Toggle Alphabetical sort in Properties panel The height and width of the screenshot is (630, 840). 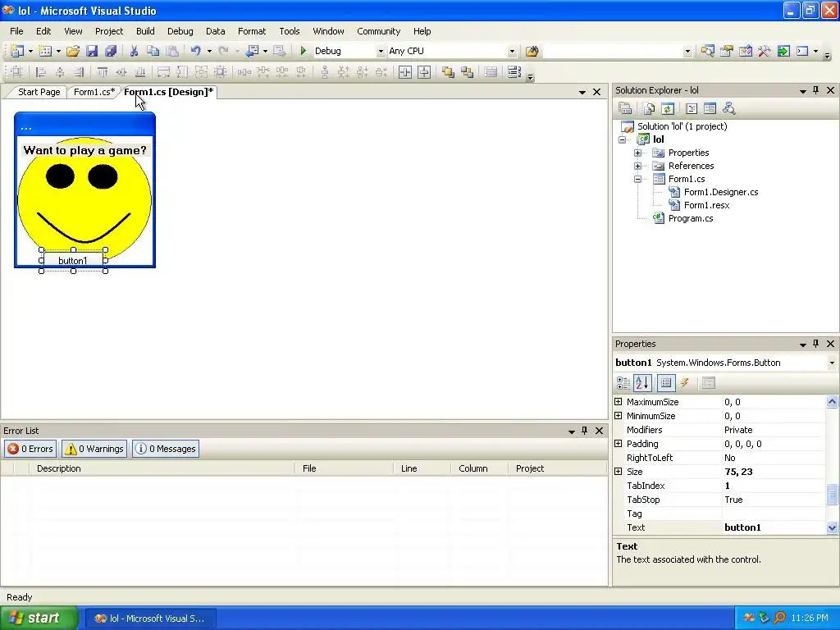click(x=642, y=383)
